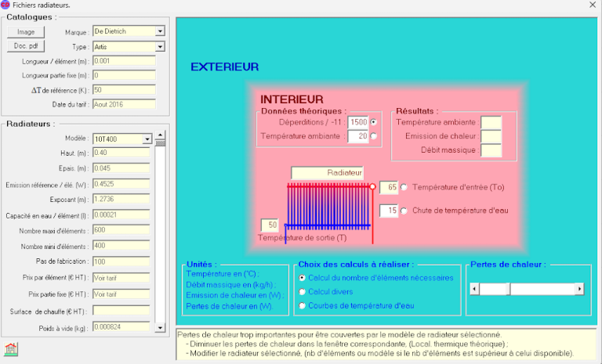This screenshot has height=364, width=602.
Task: Click the Radiateurs list scrollbar thumb
Action: [160, 143]
